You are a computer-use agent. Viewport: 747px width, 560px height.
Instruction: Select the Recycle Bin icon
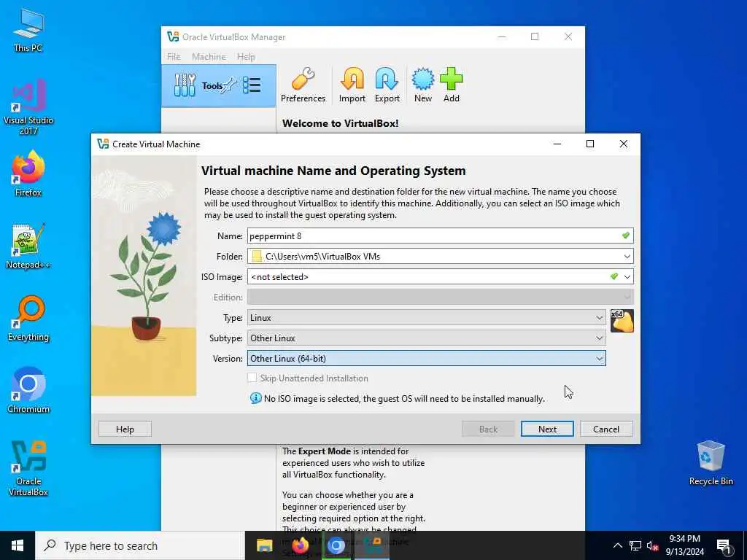coord(711,463)
